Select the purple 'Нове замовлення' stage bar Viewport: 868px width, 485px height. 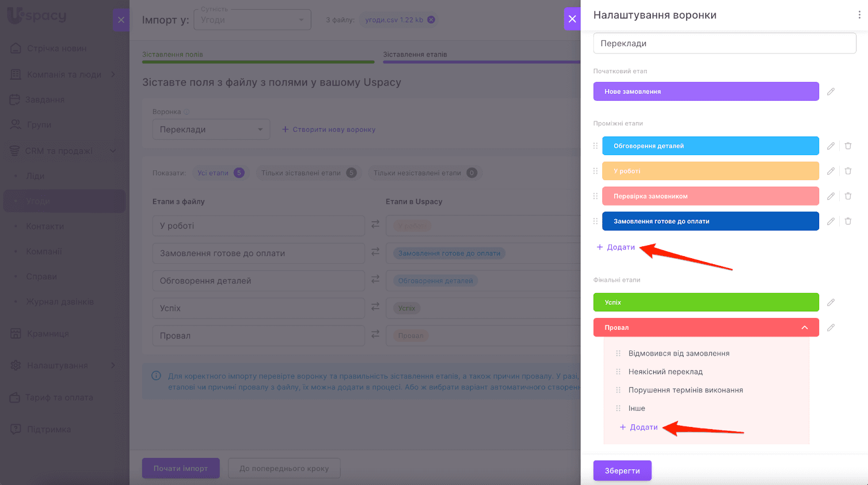706,92
